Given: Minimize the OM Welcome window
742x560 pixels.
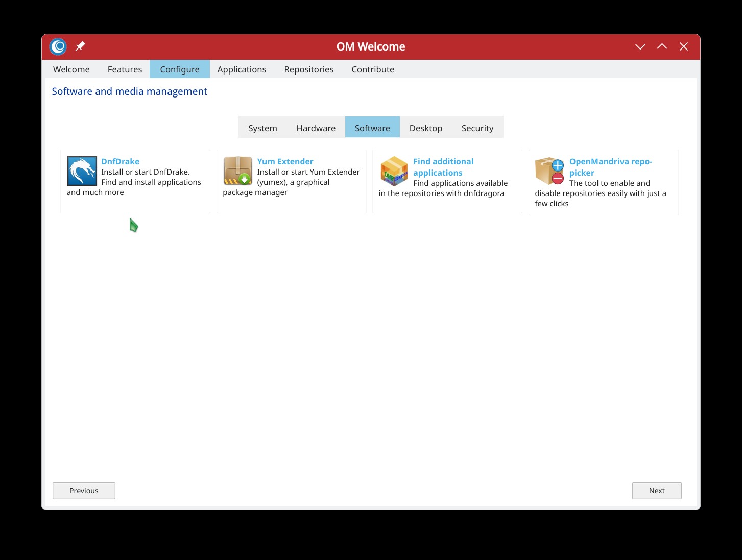Looking at the screenshot, I should pyautogui.click(x=640, y=46).
